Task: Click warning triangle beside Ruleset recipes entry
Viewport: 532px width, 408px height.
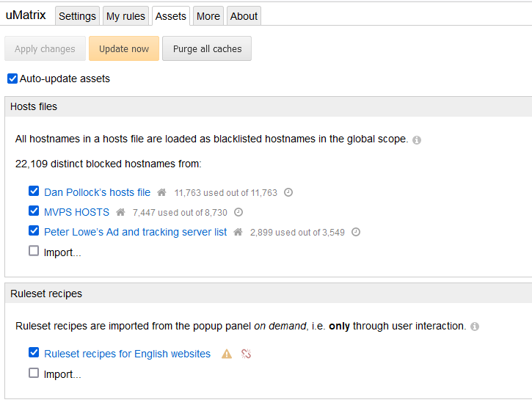Action: [227, 354]
